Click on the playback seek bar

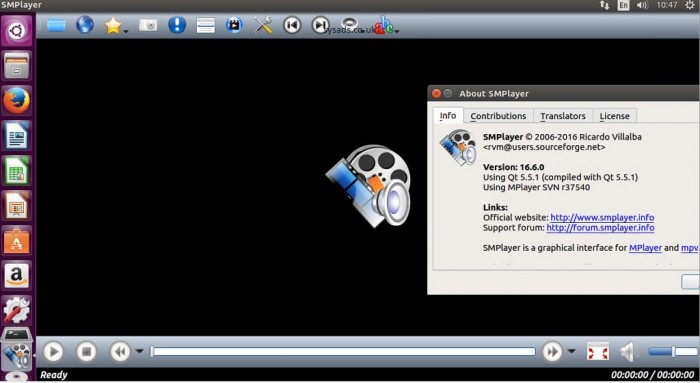(343, 352)
